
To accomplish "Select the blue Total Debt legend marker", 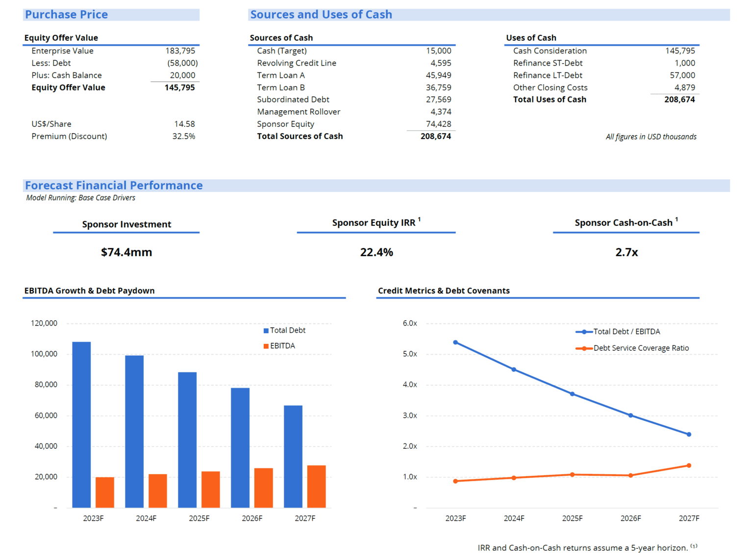I will 265,330.
